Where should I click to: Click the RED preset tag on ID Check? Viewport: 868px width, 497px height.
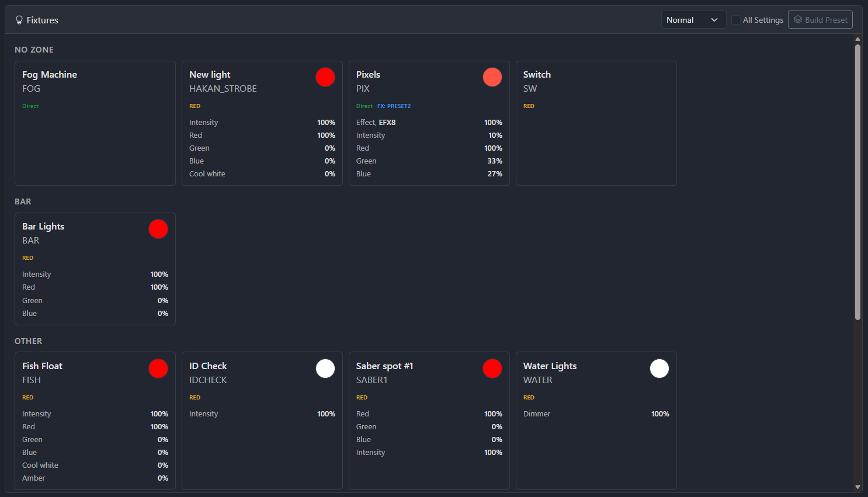[x=195, y=398]
